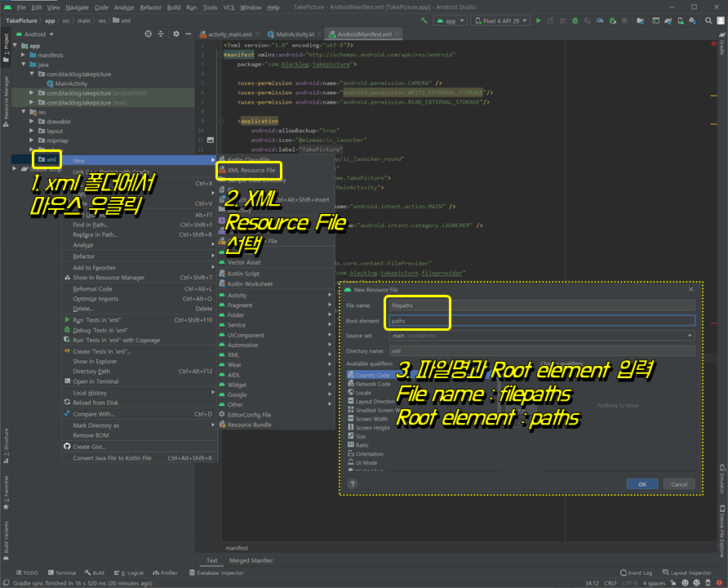
Task: Click the Select Opened File target icon
Action: [148, 34]
